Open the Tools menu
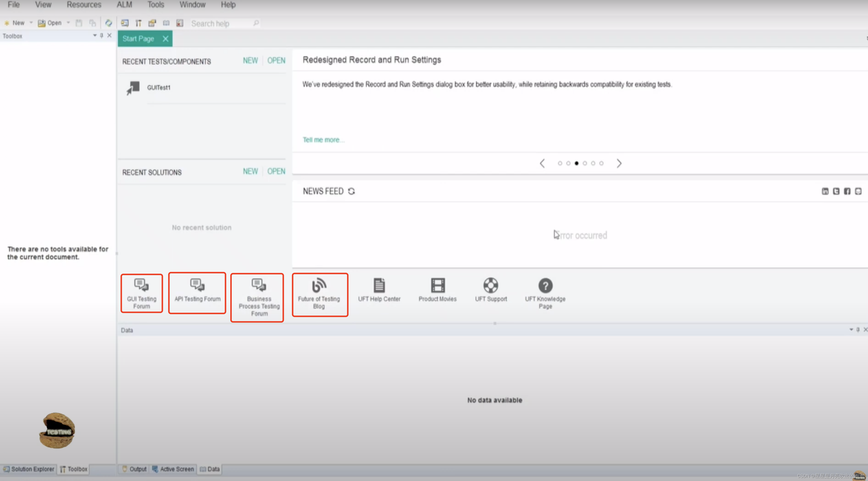868x481 pixels. coord(156,5)
